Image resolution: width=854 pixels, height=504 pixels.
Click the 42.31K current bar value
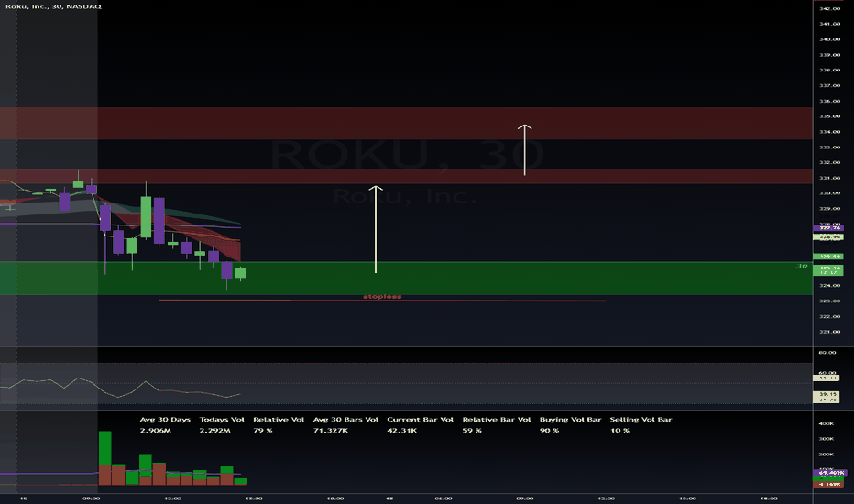click(x=402, y=431)
